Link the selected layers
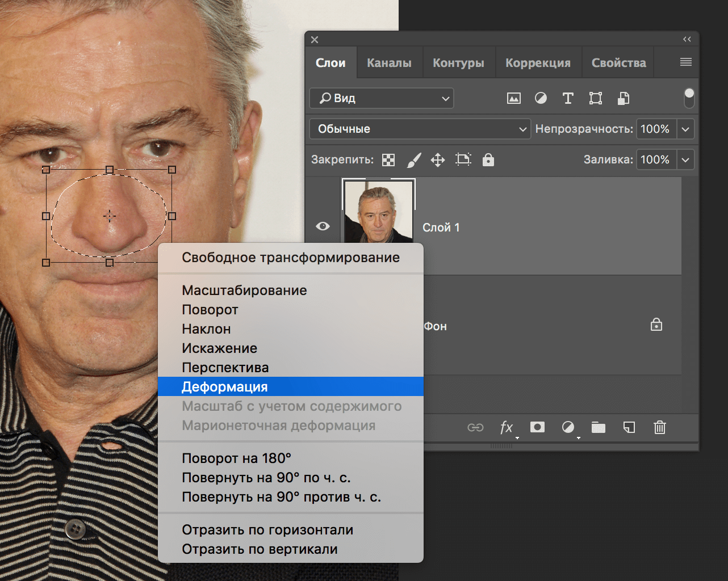This screenshot has height=581, width=728. (x=476, y=427)
